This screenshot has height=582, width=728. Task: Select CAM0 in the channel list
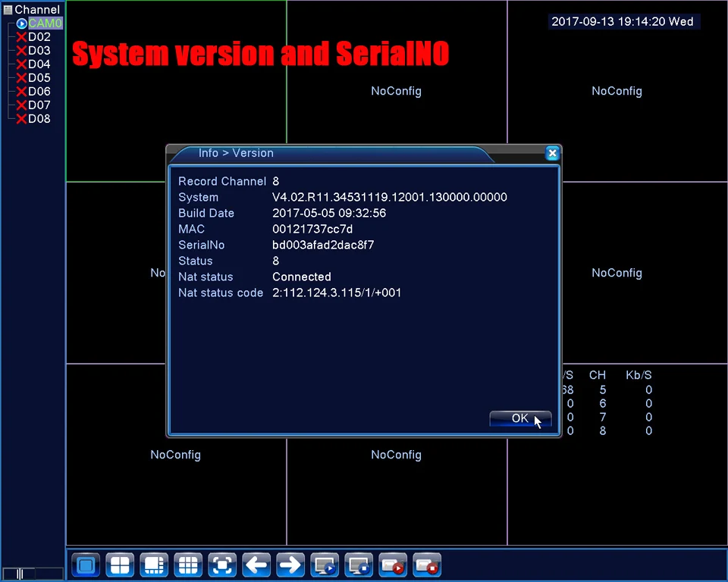tap(45, 23)
